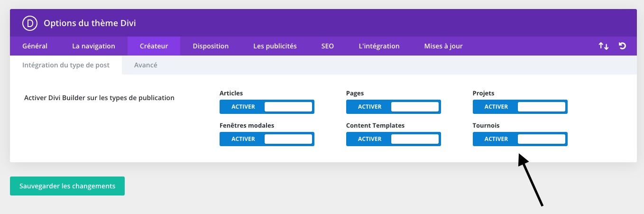
Task: Toggle Divi Builder for Fenêtres modales
Action: coord(267,139)
